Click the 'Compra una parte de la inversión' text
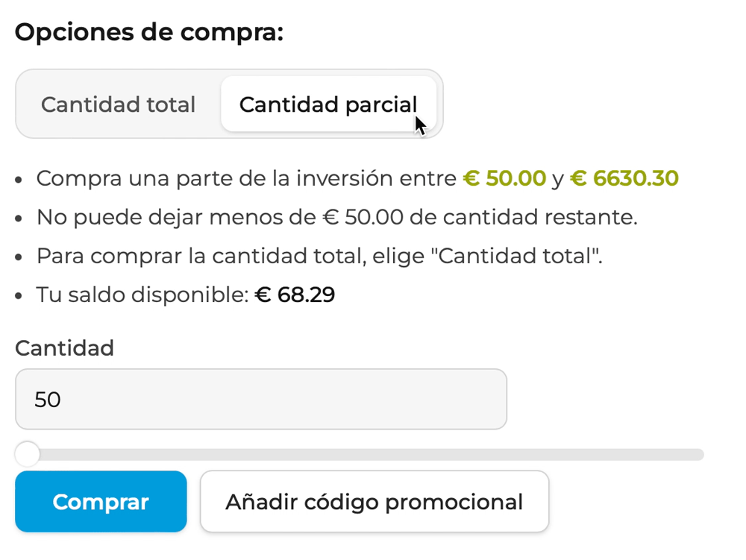Screen dimensions: 746x560 point(246,179)
